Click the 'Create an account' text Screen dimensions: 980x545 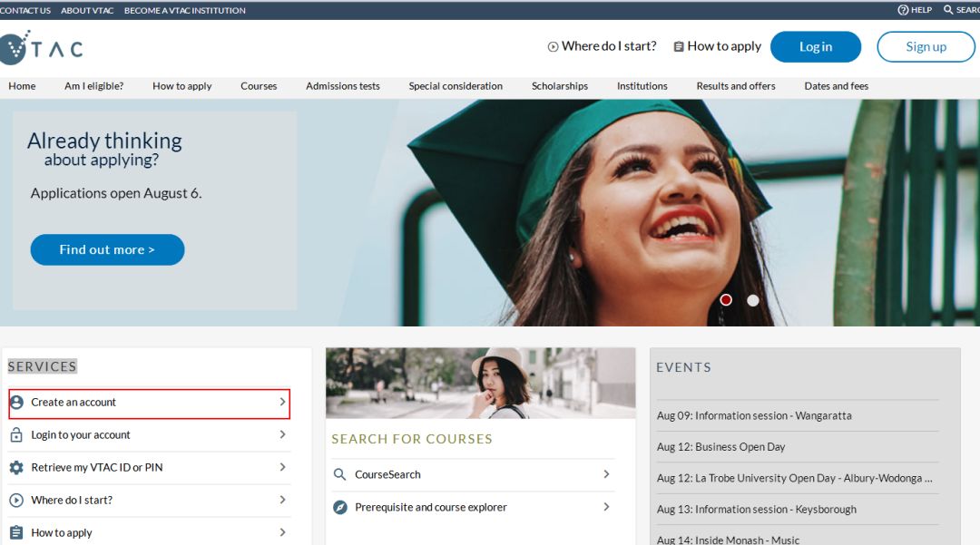pos(73,402)
